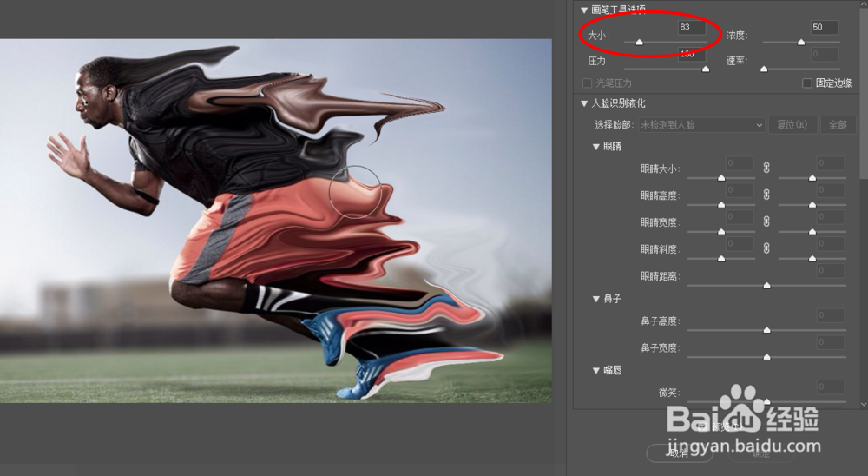This screenshot has width=868, height=476.
Task: Click the right 眼睛大小 slider handle
Action: 812,178
